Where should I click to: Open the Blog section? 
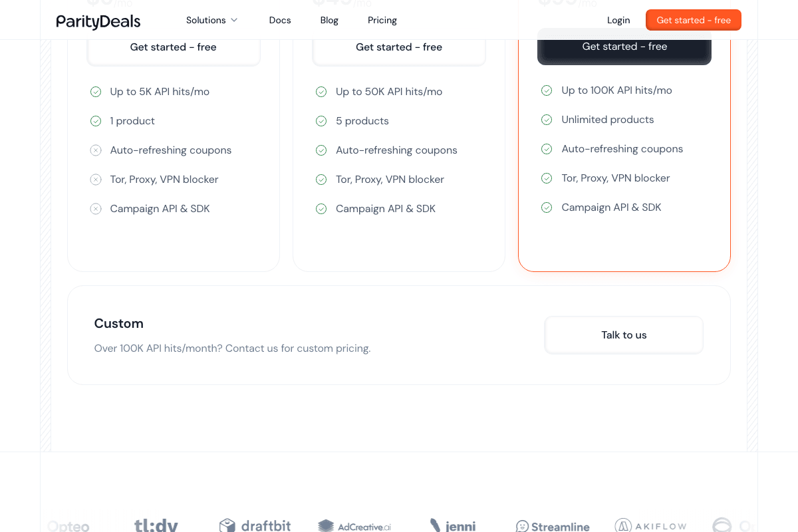pos(329,20)
